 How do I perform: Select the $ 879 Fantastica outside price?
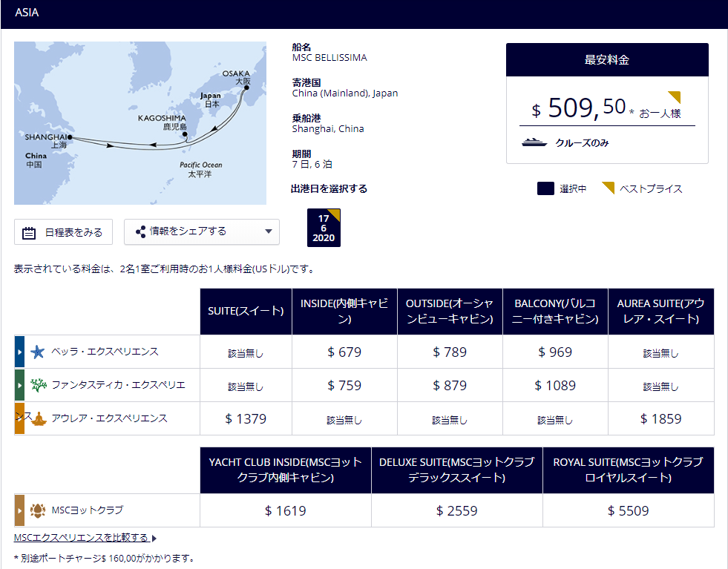tap(450, 386)
